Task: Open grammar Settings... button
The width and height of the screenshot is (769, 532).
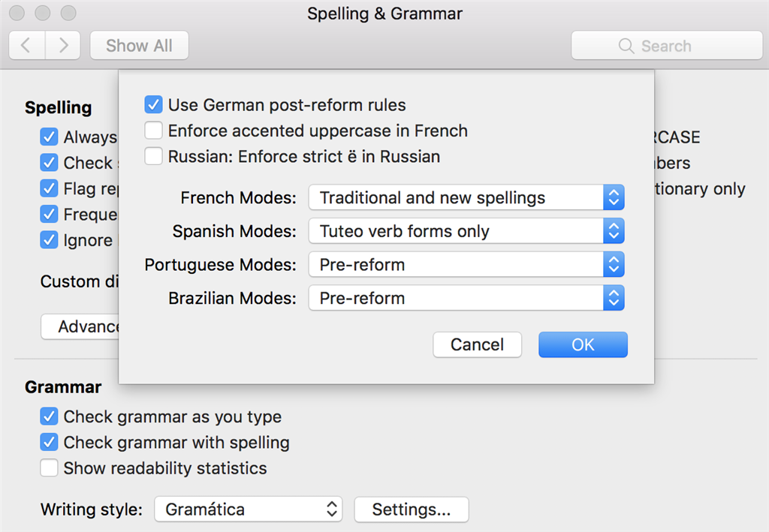Action: coord(412,510)
